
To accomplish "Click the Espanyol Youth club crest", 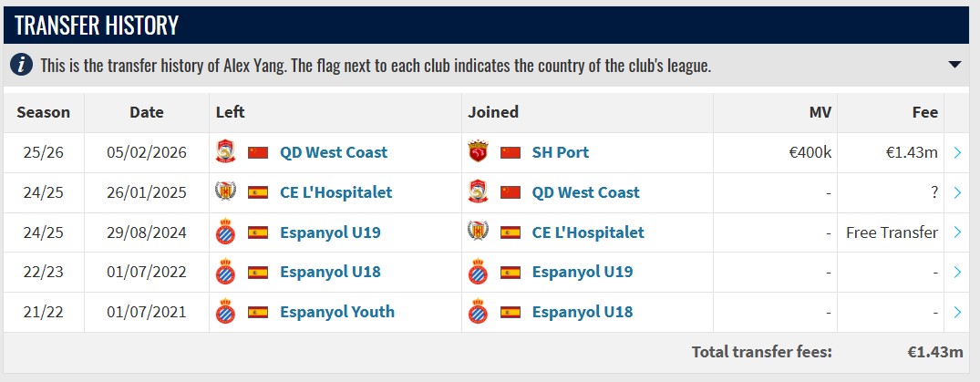I will [225, 312].
